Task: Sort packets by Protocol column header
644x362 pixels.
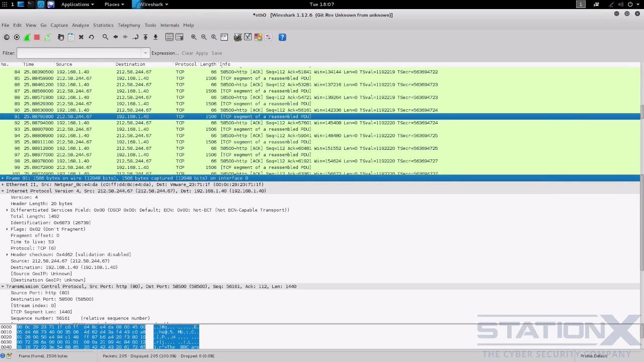Action: pyautogui.click(x=186, y=64)
